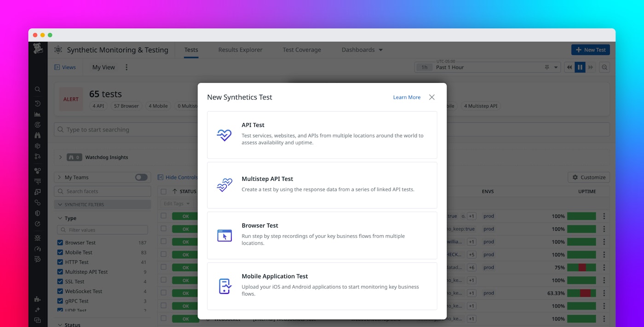Uncheck the Browser Test type filter
The image size is (644, 327).
(x=60, y=242)
